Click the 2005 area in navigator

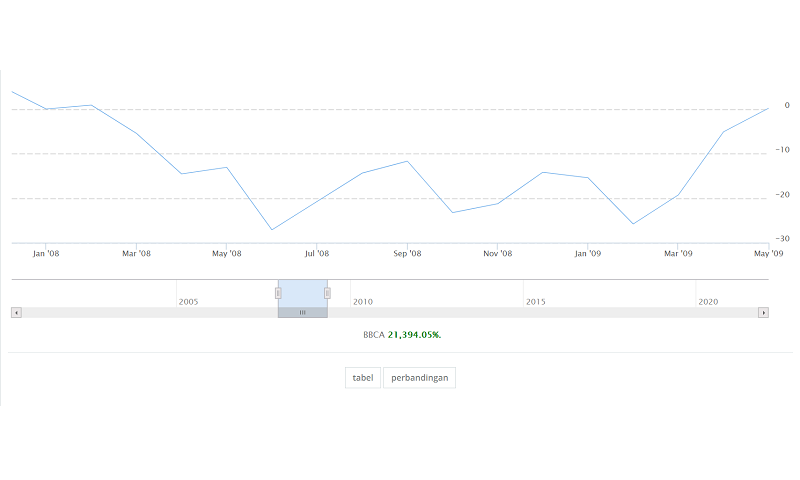(188, 301)
